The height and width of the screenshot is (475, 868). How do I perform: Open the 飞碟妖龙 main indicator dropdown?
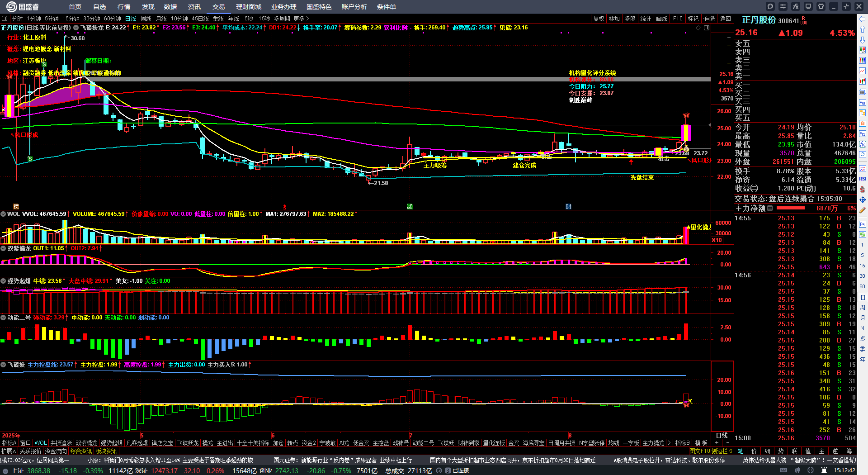(x=76, y=28)
